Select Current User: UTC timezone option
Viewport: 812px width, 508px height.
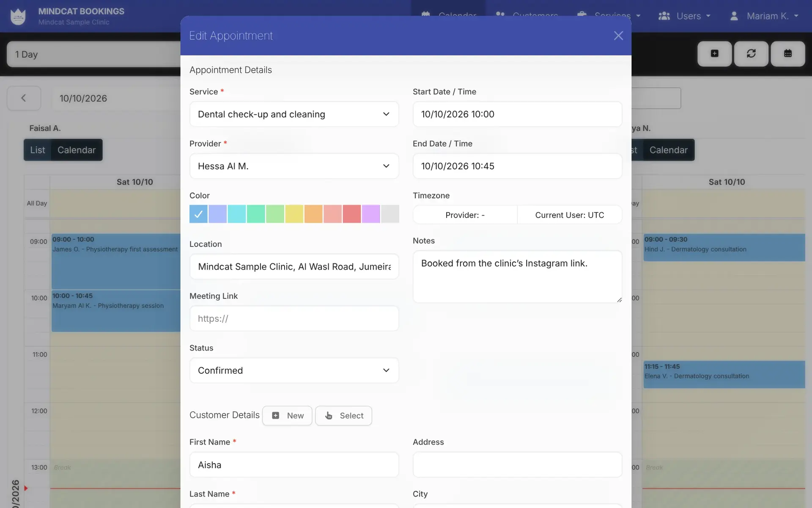[x=570, y=215]
